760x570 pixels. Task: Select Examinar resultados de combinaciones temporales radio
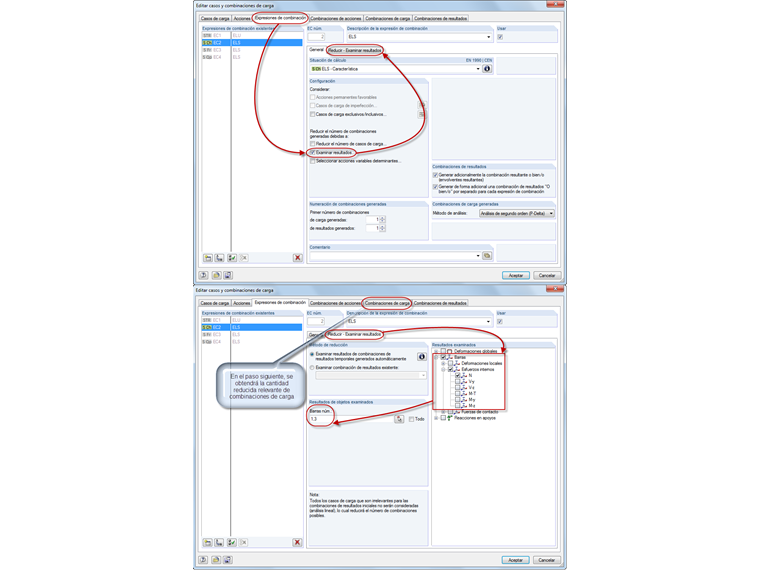pos(312,354)
